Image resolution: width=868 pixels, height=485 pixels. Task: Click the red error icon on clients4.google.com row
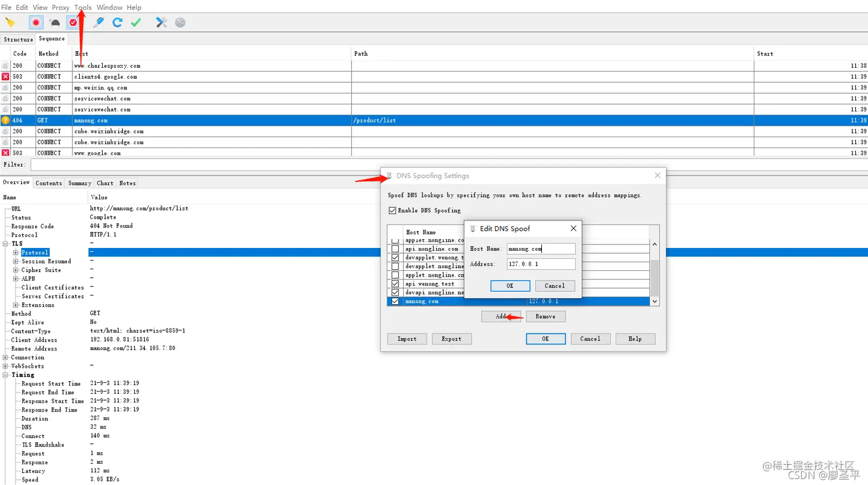click(x=5, y=77)
